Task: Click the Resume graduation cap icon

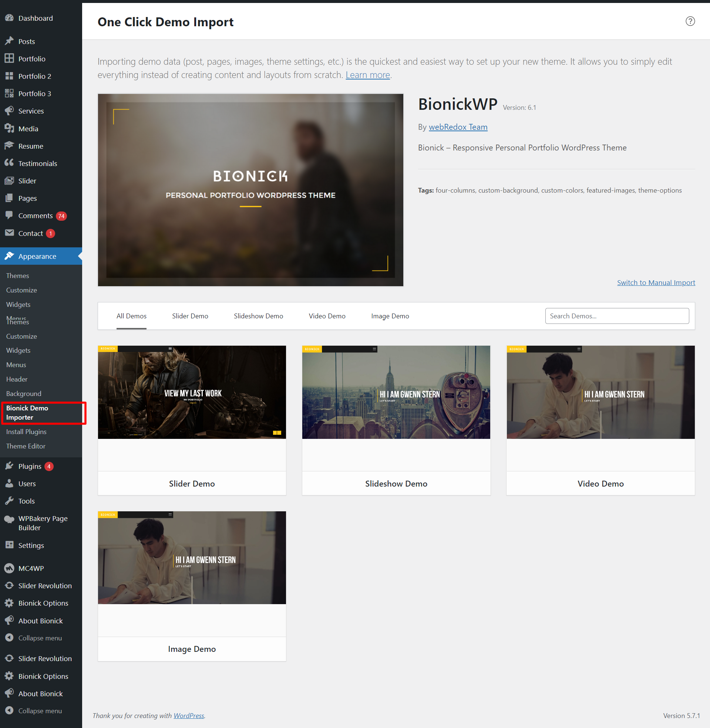Action: tap(9, 146)
